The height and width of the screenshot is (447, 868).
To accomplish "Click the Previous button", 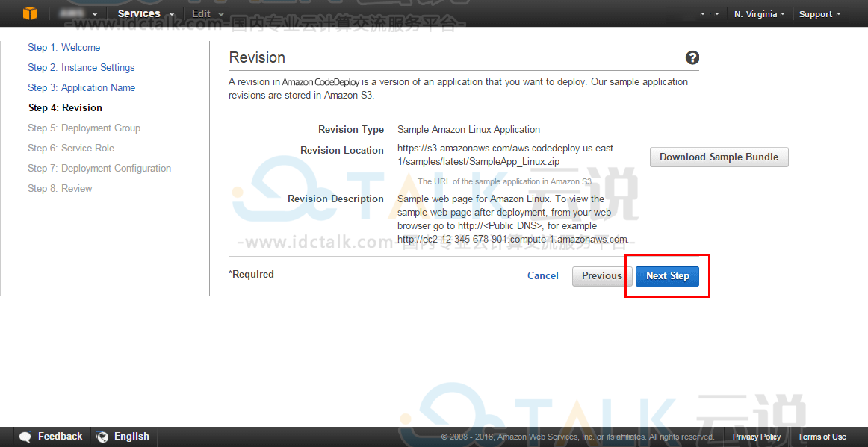I will pos(602,275).
